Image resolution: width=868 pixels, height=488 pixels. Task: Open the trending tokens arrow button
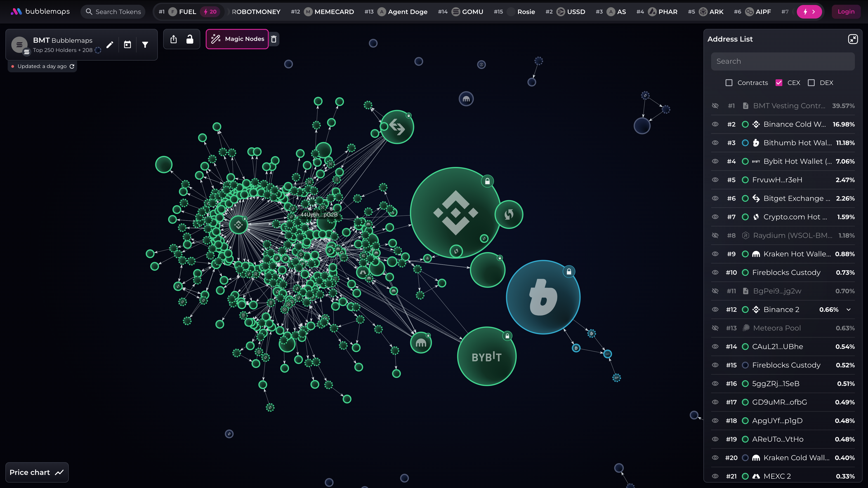[809, 12]
